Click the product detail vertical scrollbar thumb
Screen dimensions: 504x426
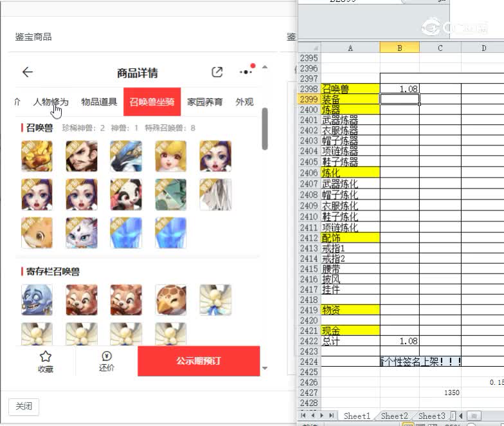[x=265, y=129]
